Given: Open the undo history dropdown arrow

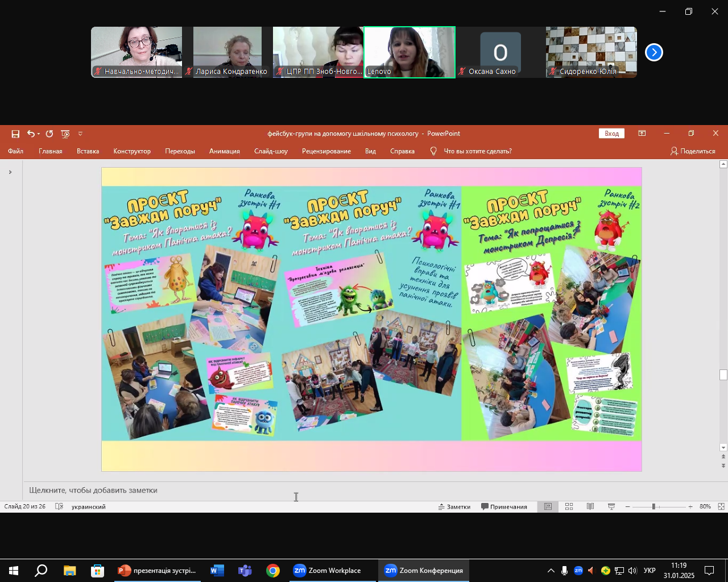Looking at the screenshot, I should tap(39, 134).
